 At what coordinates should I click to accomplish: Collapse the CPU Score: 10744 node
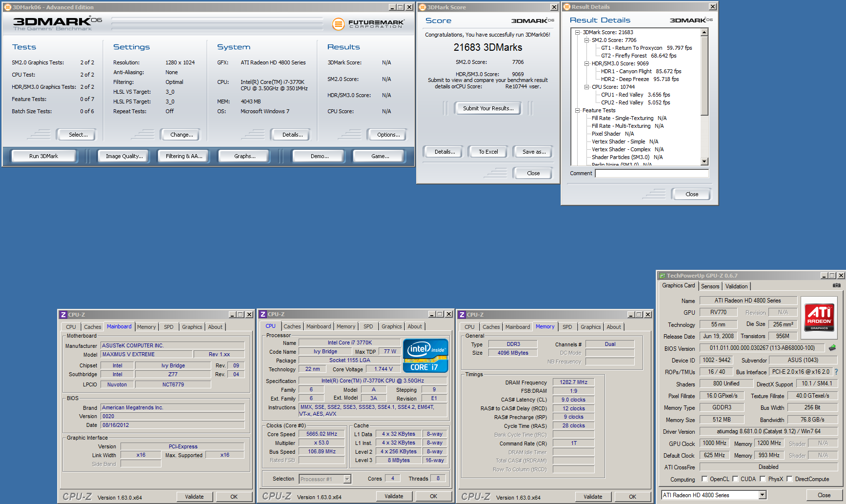tap(587, 87)
